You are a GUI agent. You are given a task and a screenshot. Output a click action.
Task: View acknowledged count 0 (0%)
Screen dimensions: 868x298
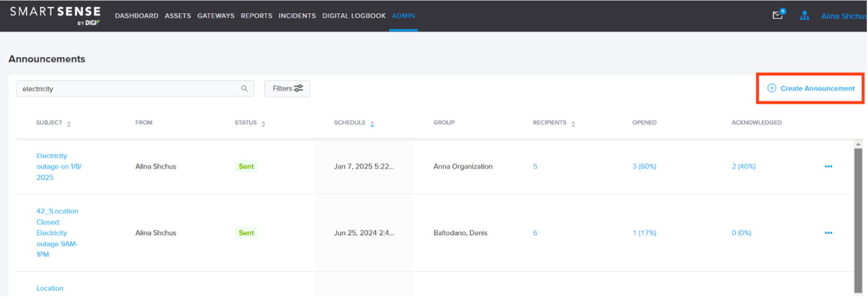point(741,232)
